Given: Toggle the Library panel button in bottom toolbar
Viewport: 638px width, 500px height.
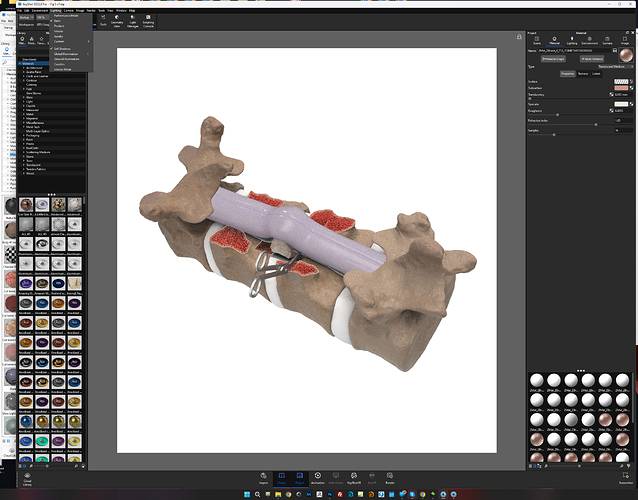Looking at the screenshot, I should (282, 478).
